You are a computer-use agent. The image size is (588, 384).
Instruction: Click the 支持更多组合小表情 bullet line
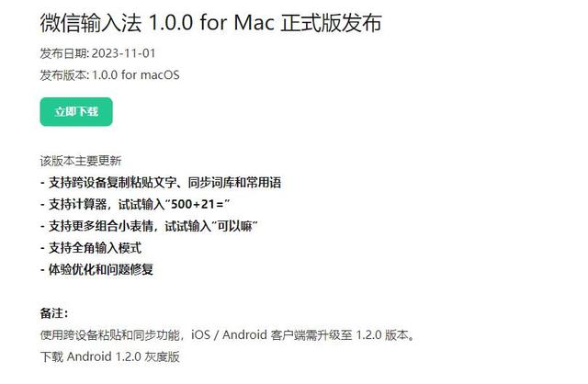149,226
